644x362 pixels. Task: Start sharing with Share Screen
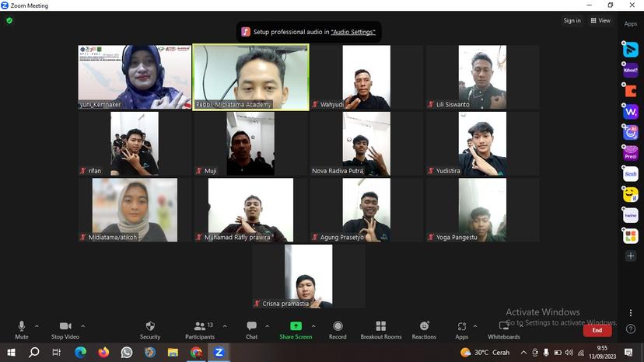tap(296, 330)
